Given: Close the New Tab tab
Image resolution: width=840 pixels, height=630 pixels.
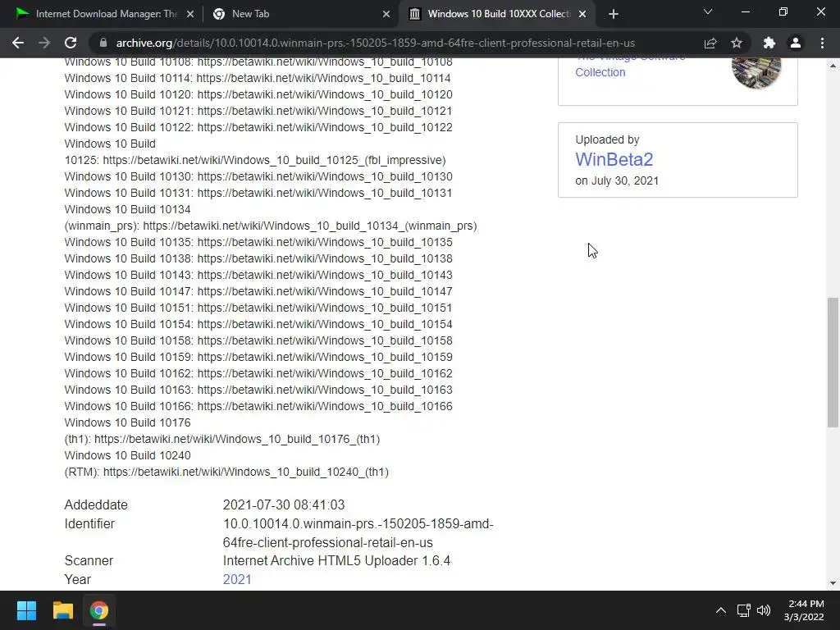Looking at the screenshot, I should pyautogui.click(x=386, y=14).
